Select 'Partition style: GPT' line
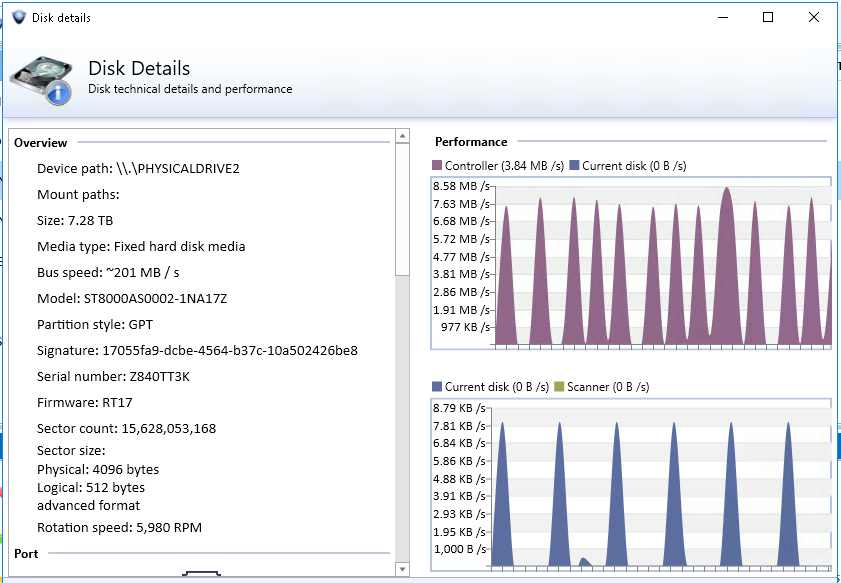This screenshot has height=583, width=841. (x=95, y=324)
